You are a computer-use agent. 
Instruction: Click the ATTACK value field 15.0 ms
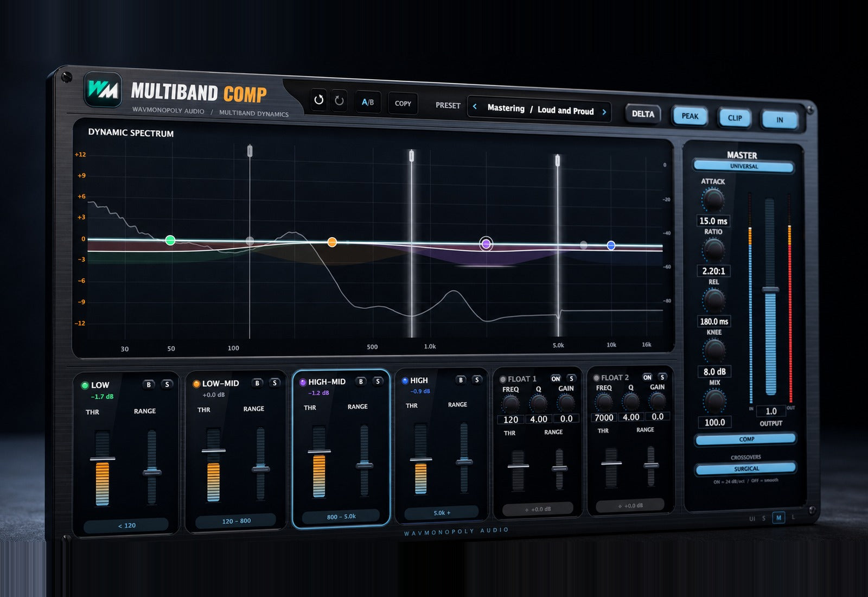tap(713, 221)
